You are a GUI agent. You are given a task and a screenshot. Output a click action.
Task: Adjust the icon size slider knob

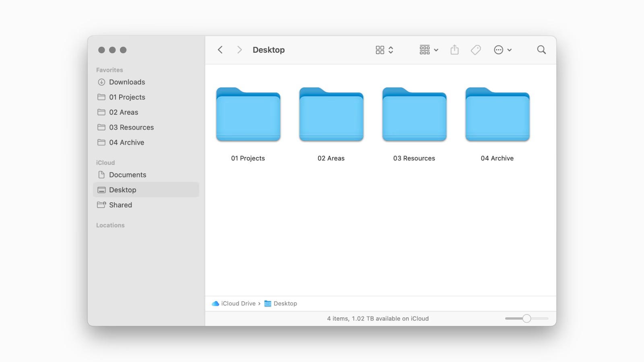(526, 319)
